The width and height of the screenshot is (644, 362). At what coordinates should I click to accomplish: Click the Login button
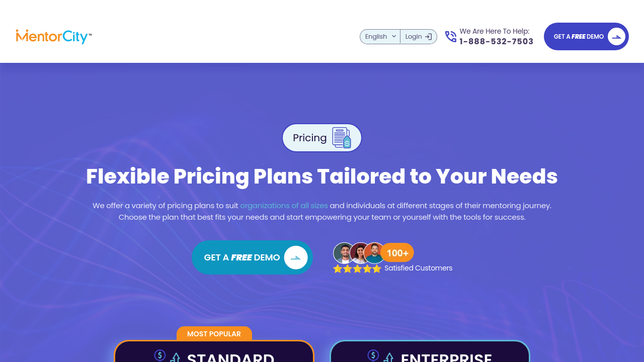(419, 37)
